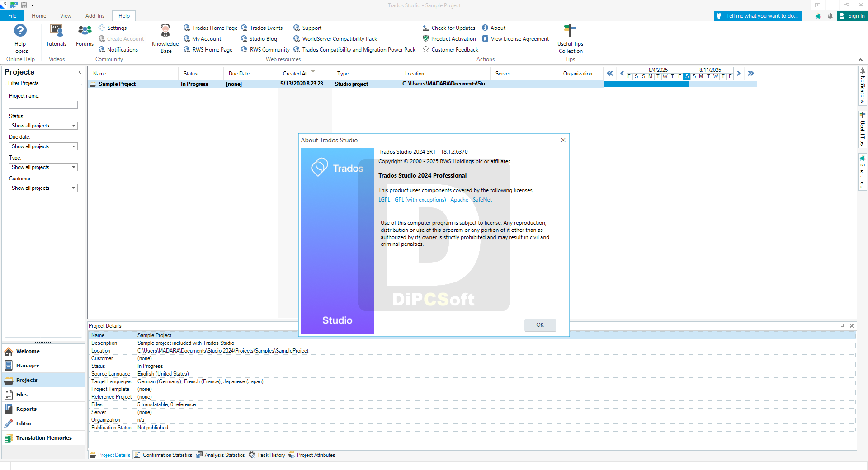Go to the Reports view
Viewport: 868px width, 470px height.
coord(43,409)
